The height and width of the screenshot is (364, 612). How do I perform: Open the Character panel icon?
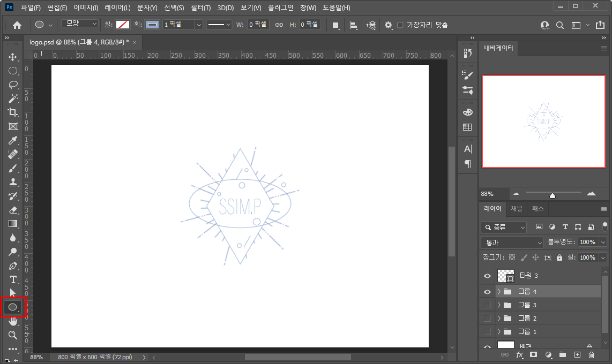click(x=468, y=149)
